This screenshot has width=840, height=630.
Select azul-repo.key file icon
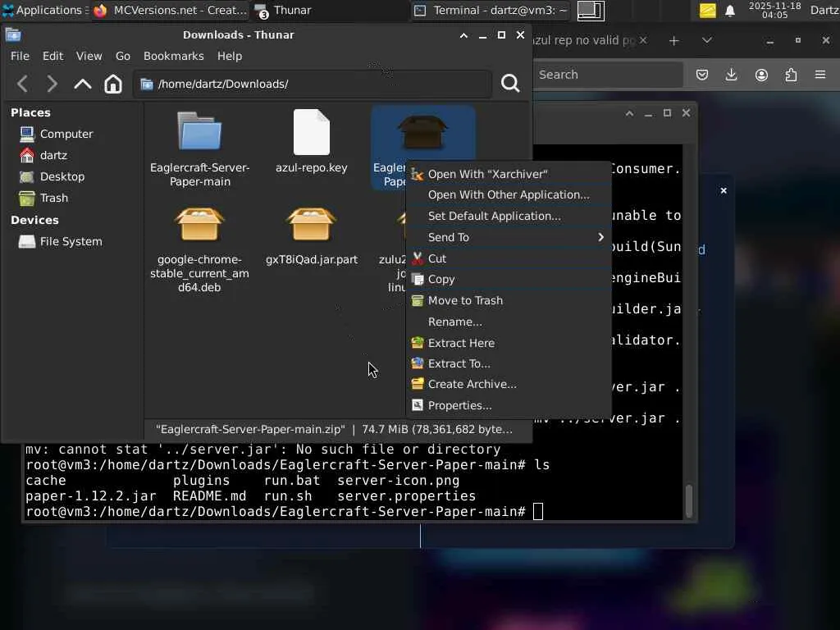coord(311,132)
